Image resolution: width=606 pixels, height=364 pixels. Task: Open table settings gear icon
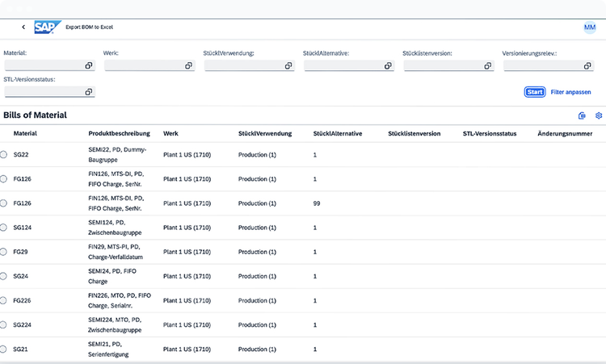coord(599,115)
